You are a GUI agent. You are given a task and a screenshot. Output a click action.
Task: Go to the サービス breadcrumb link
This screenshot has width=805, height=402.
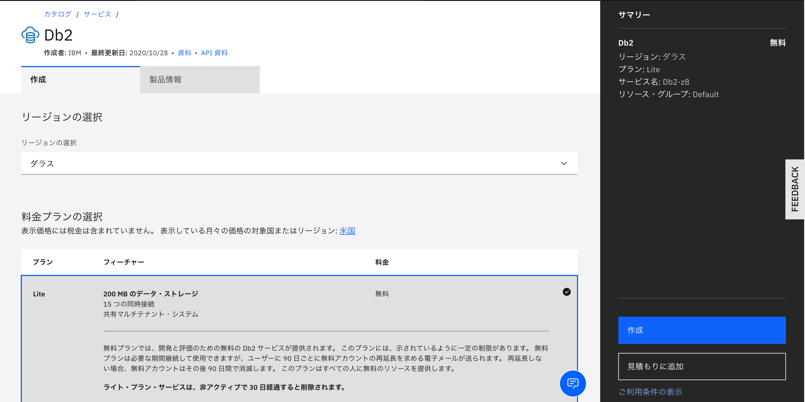click(98, 14)
